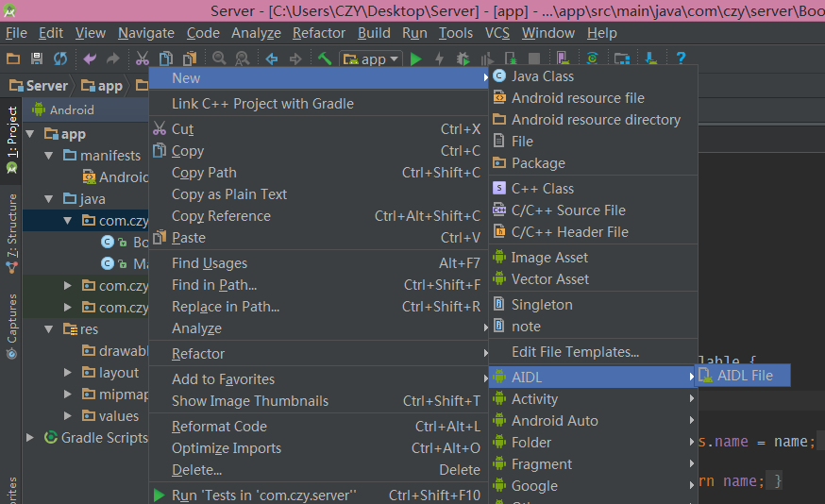Expand the res folder arrow
Screen dimensions: 825x504
(49, 329)
